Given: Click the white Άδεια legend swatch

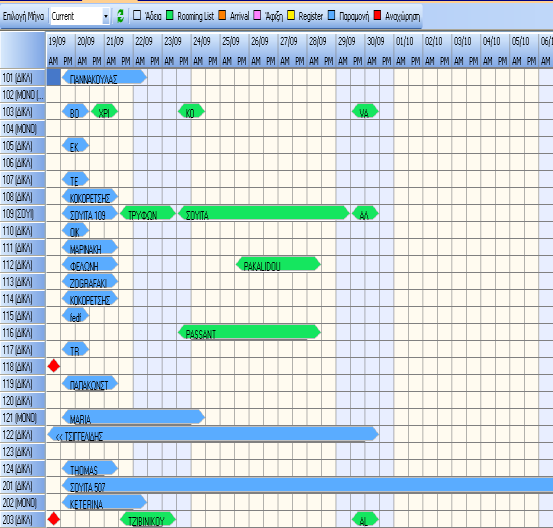Looking at the screenshot, I should 137,15.
